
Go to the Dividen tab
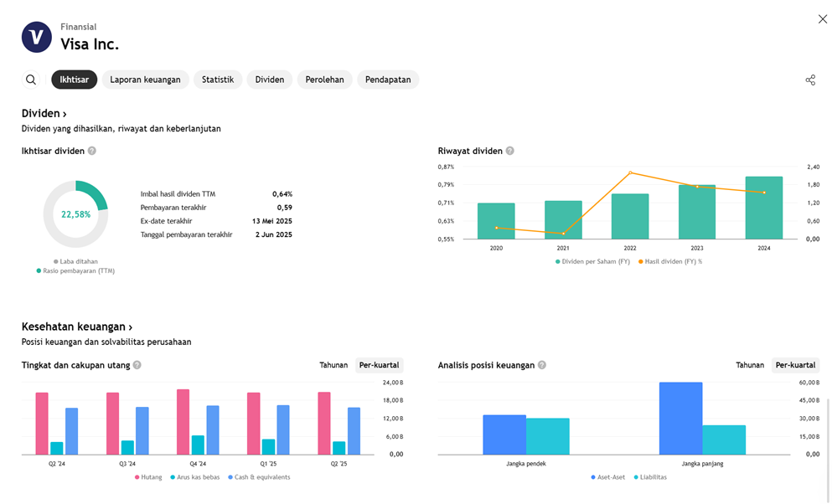[x=270, y=80]
